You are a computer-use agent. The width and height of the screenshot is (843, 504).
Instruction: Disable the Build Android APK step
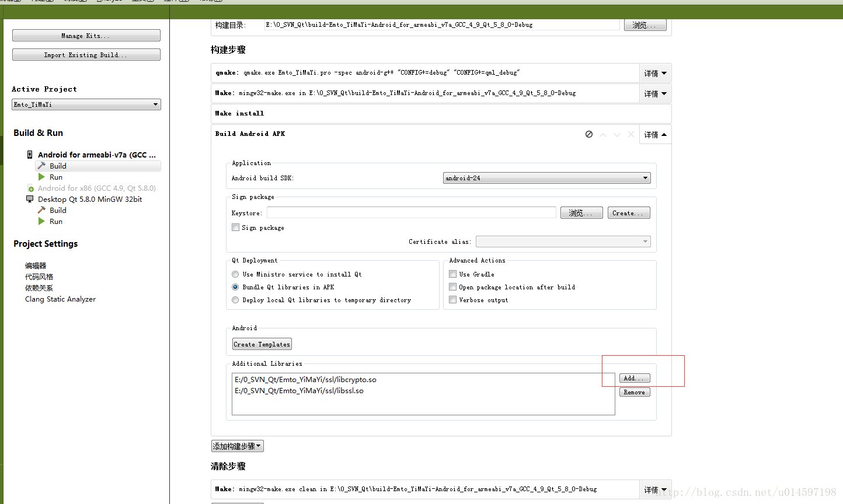(x=588, y=134)
